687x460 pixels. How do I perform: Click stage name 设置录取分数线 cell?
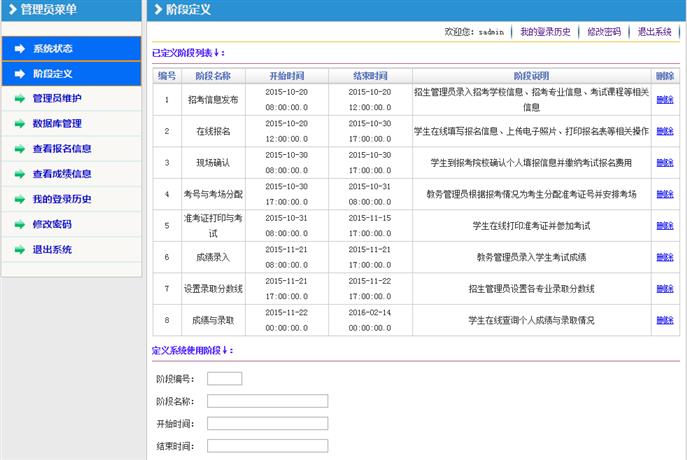[213, 289]
